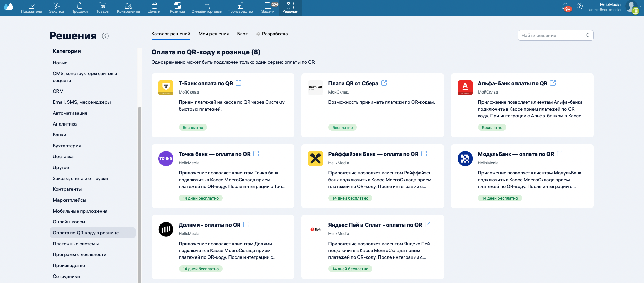Open Райффайзен Банк external link icon

424,154
